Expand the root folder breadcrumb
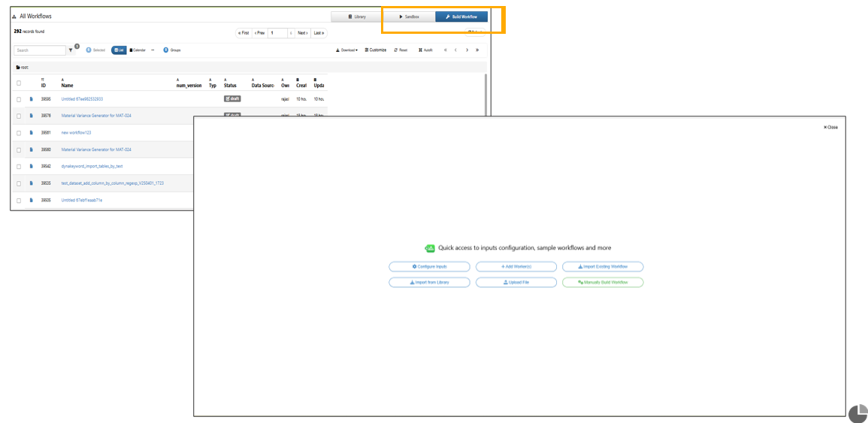The height and width of the screenshot is (423, 868). (x=23, y=67)
